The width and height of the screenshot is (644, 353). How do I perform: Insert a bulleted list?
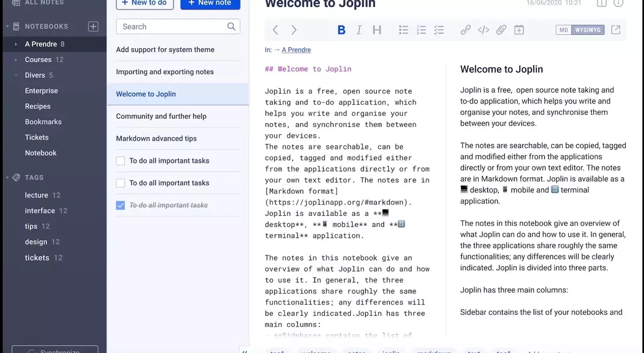pyautogui.click(x=403, y=30)
